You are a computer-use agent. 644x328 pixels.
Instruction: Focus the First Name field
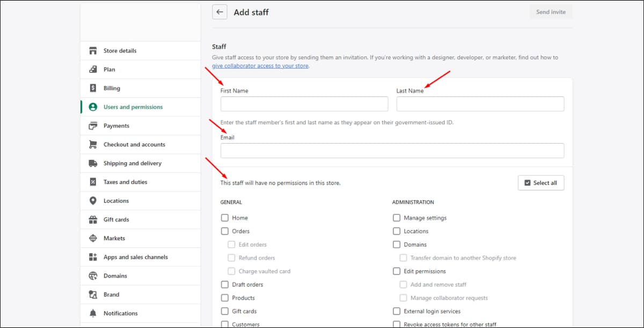[x=304, y=104]
